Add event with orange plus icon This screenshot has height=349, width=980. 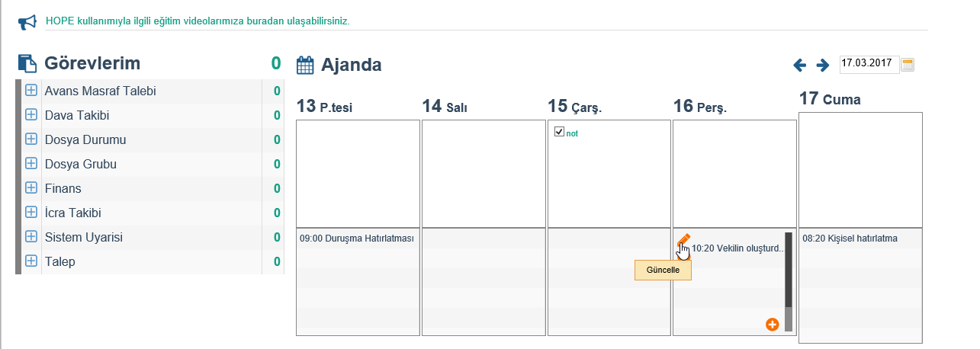click(772, 325)
